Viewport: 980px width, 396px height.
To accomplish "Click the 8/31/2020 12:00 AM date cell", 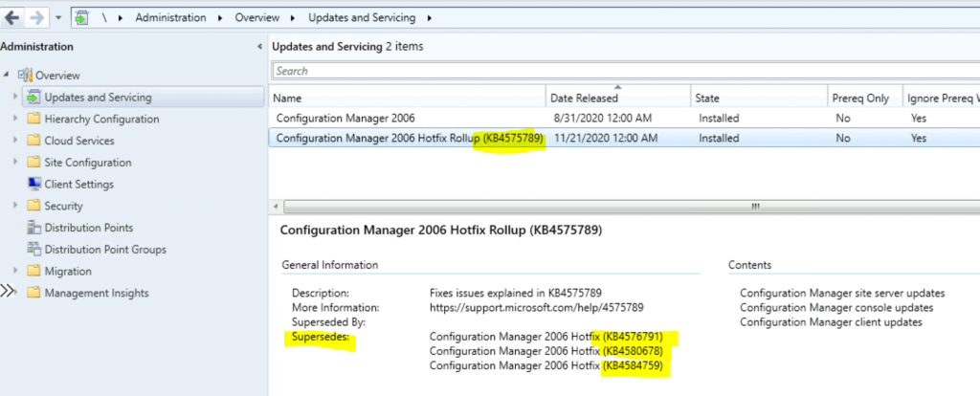I will (x=601, y=118).
